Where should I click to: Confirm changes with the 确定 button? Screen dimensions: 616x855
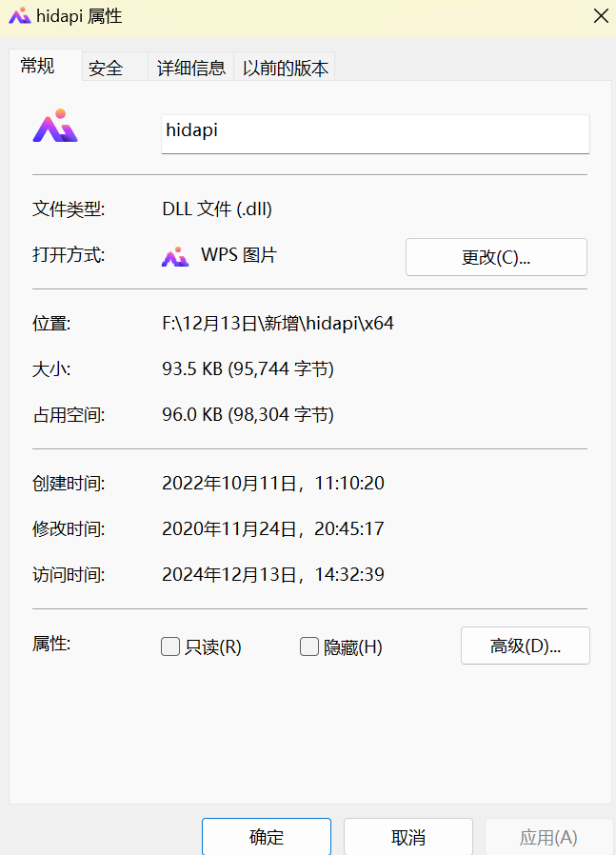266,837
